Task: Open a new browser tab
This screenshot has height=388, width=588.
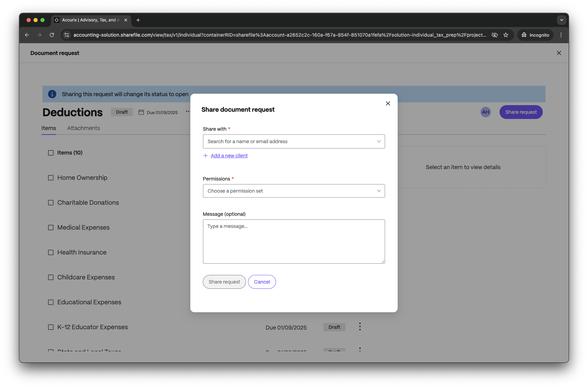Action: click(x=138, y=20)
